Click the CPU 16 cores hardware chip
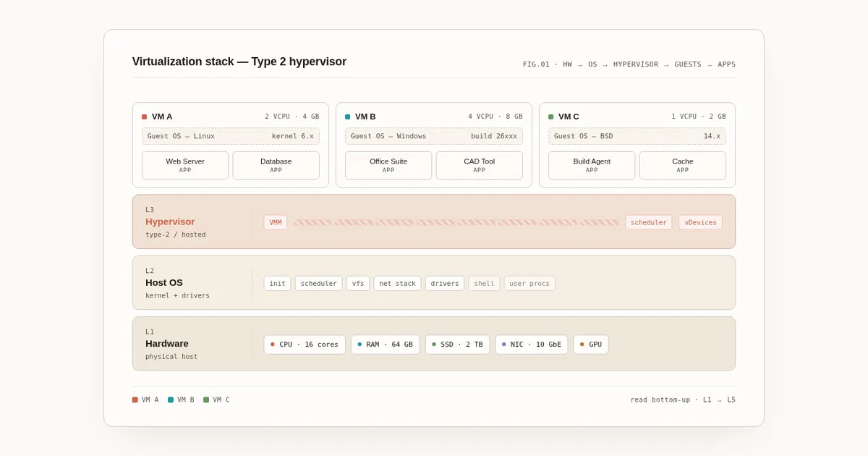Image resolution: width=868 pixels, height=456 pixels. pos(305,345)
